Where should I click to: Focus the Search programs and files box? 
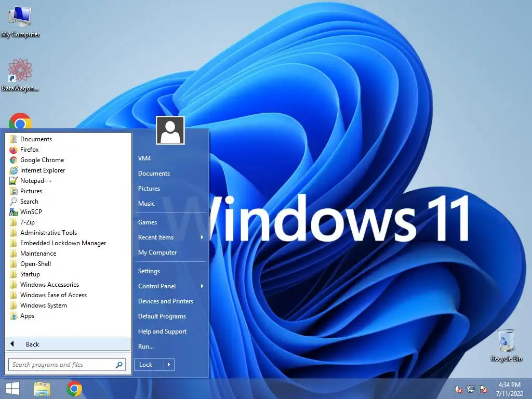[x=67, y=365]
